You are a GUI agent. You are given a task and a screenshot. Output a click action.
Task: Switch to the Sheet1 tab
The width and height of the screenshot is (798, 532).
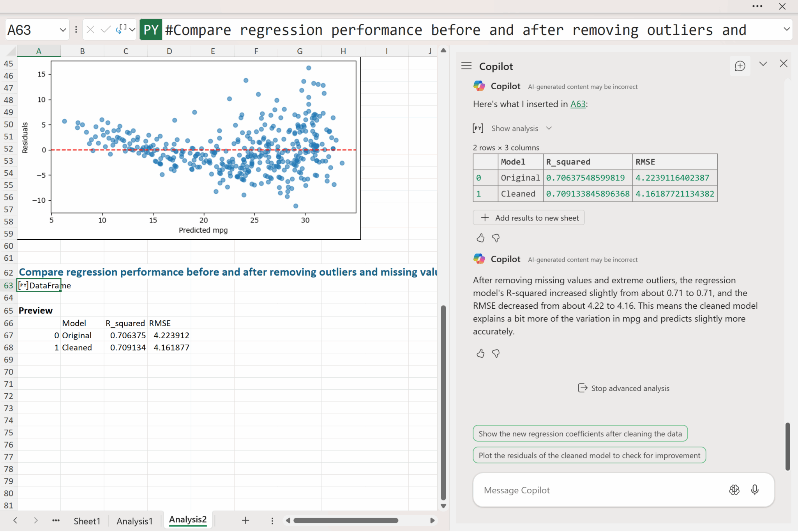[x=87, y=521]
